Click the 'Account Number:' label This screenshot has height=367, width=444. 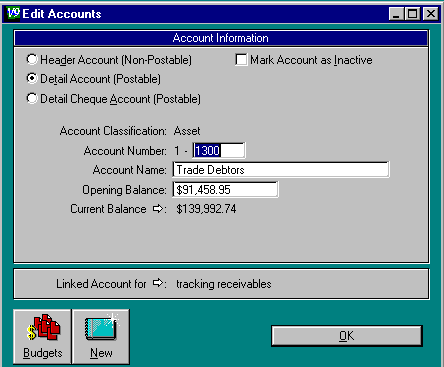click(125, 151)
